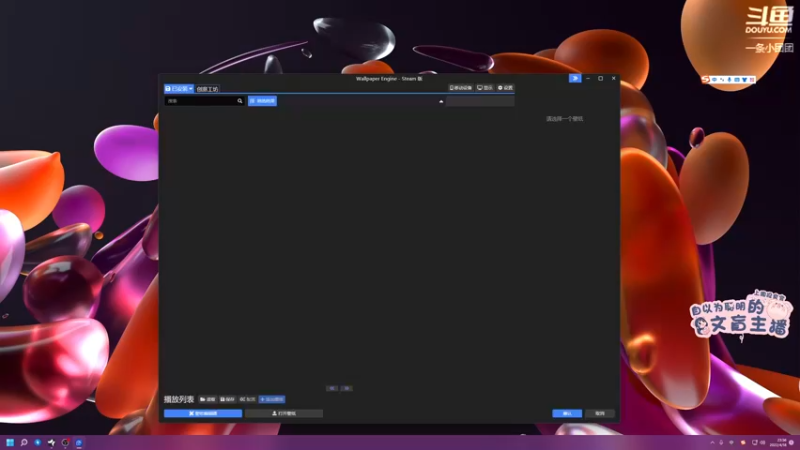Click the next page button
This screenshot has width=800, height=450.
pos(346,388)
